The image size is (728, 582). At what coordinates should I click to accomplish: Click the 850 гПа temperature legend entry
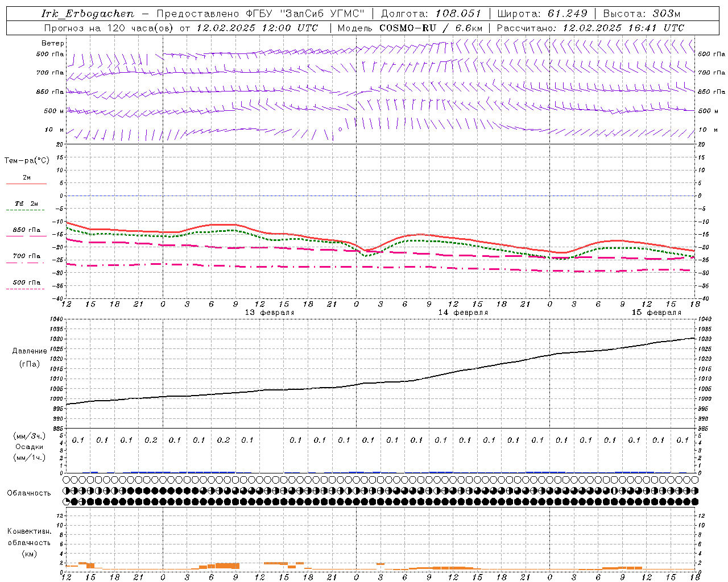click(27, 230)
